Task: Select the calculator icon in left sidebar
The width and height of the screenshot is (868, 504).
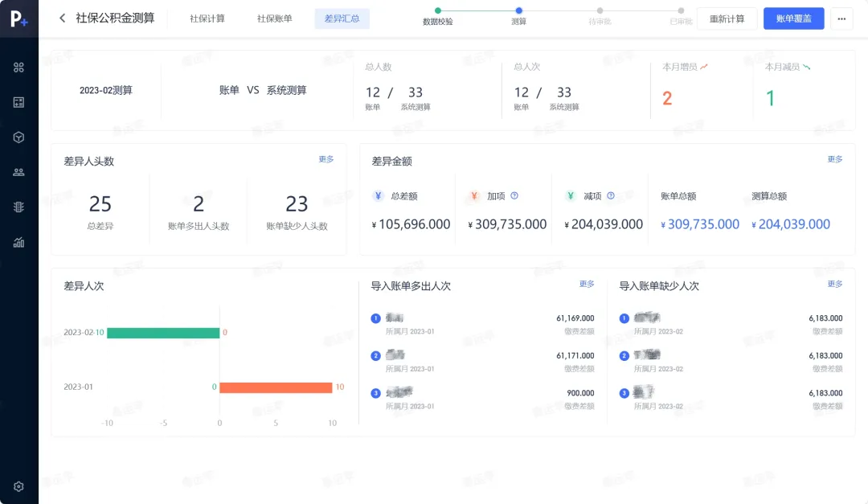Action: [x=18, y=102]
